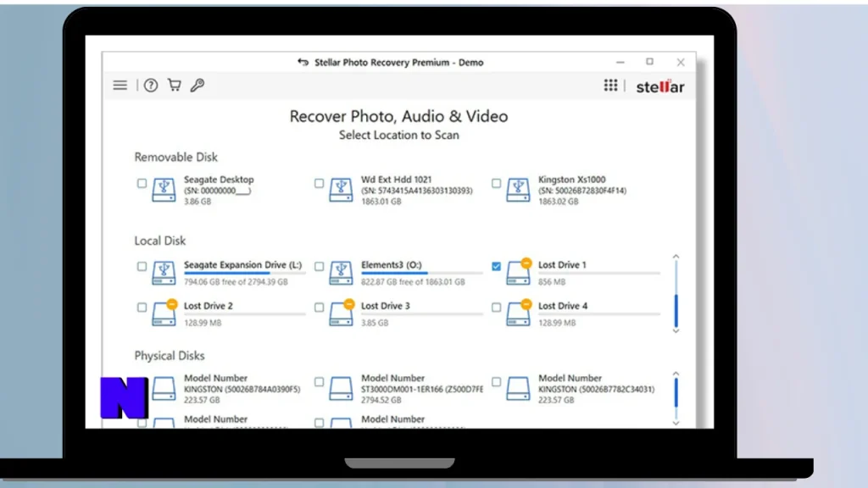Close the Stellar Photo Recovery window
The image size is (868, 488).
pos(681,62)
